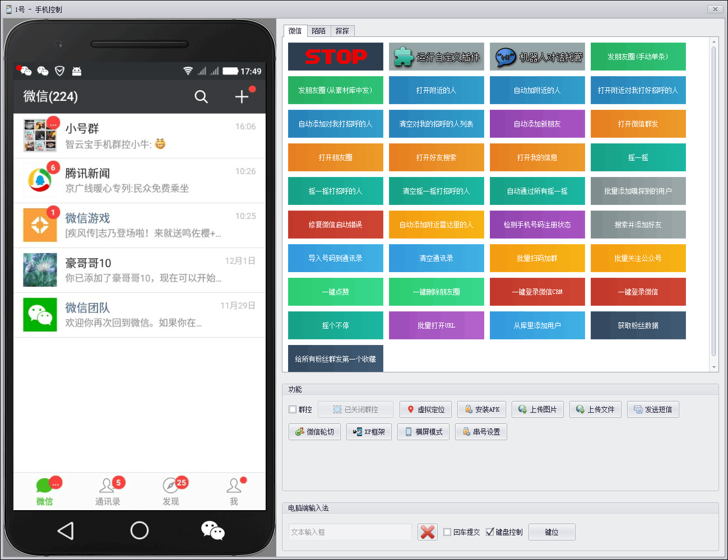
Task: Tap the WeChat icon in phone navigation bar
Action: 213,530
